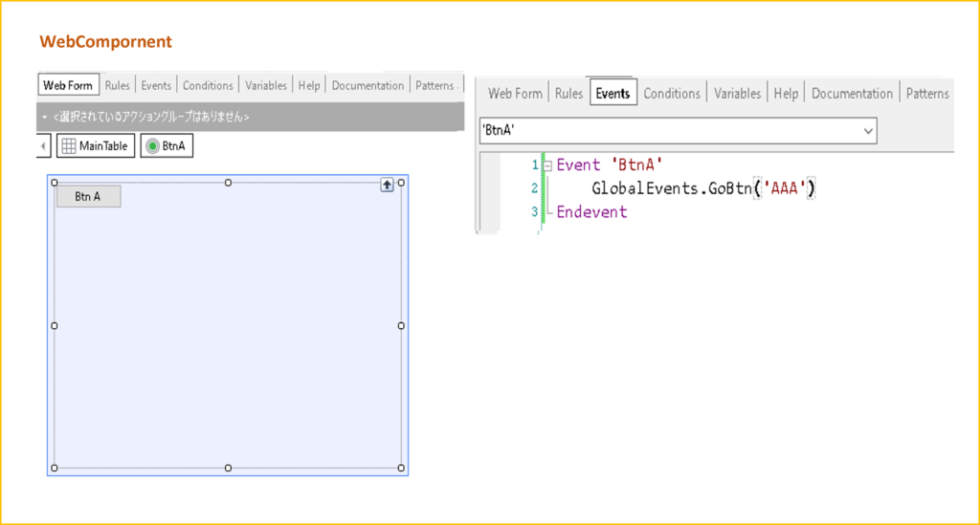Open Variables tab in right panel
The image size is (980, 525).
tap(738, 93)
